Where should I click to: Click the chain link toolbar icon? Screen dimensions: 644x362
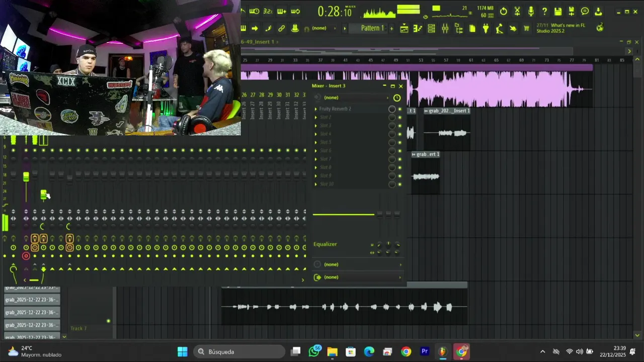pyautogui.click(x=282, y=28)
